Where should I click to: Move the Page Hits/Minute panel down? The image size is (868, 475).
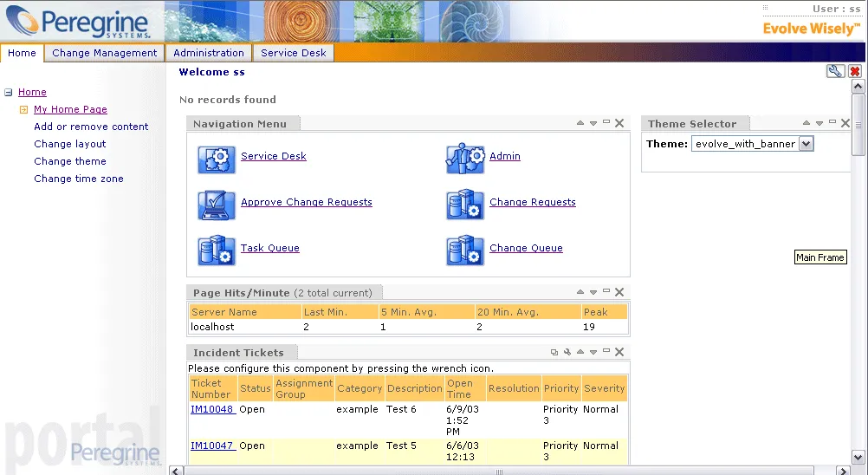point(593,292)
